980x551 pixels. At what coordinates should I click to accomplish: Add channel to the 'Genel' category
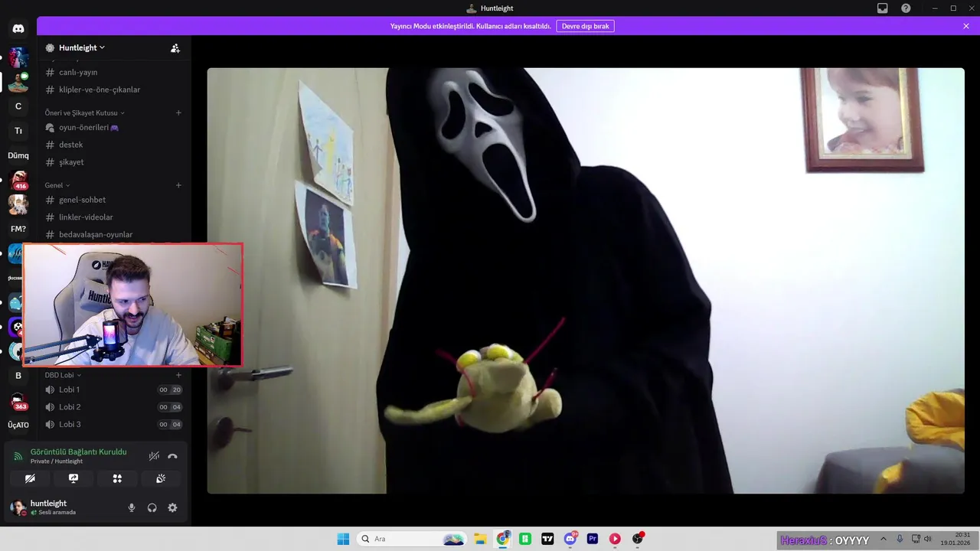point(178,185)
